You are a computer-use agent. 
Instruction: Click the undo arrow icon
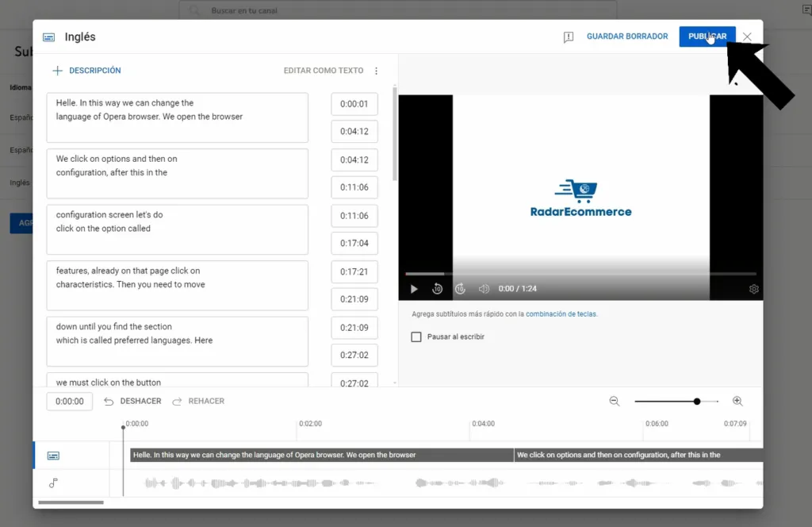coord(108,402)
